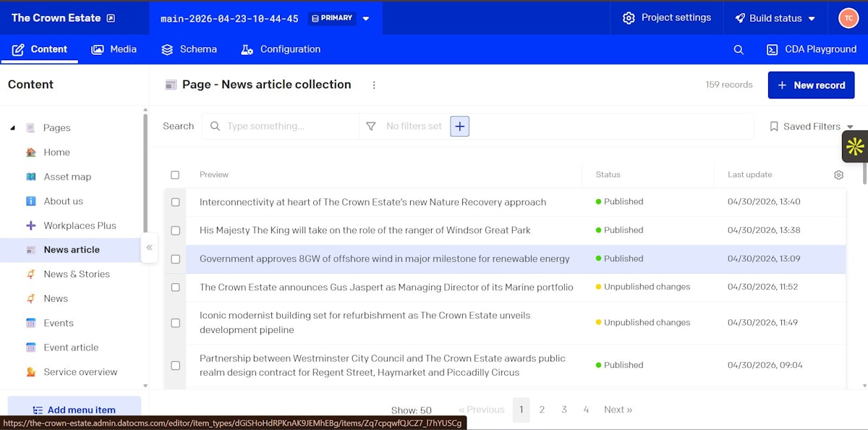Viewport: 868px width, 430px height.
Task: Select News article sidebar item
Action: 72,250
